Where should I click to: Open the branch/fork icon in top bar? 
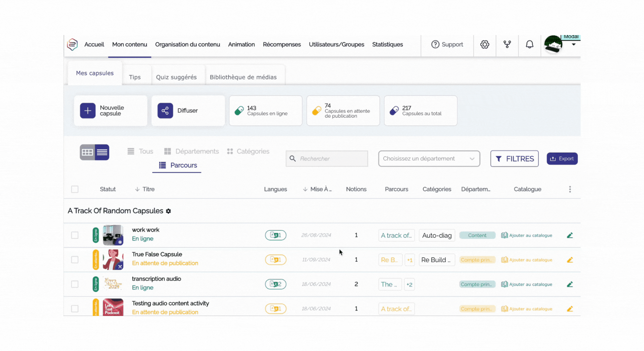(507, 44)
